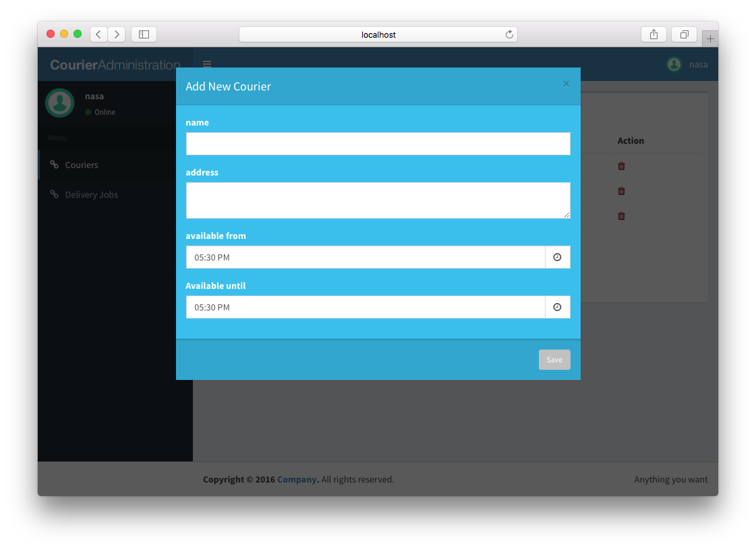This screenshot has width=756, height=550.
Task: Click the Online status indicator
Action: pos(100,112)
